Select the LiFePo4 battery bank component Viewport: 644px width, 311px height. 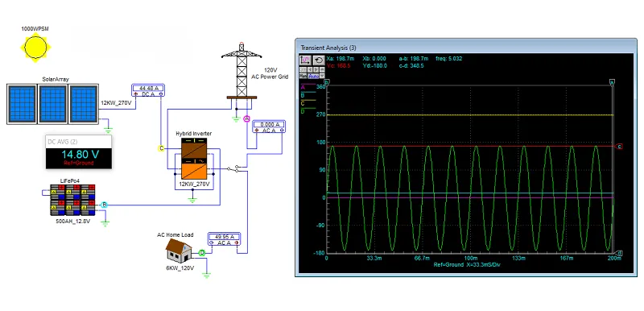pyautogui.click(x=72, y=200)
